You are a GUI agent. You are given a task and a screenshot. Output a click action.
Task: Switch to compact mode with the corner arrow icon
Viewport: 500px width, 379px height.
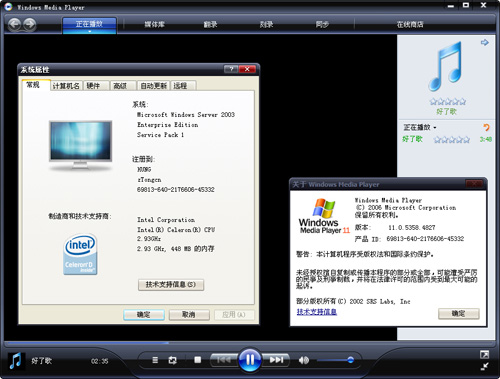pyautogui.click(x=485, y=366)
